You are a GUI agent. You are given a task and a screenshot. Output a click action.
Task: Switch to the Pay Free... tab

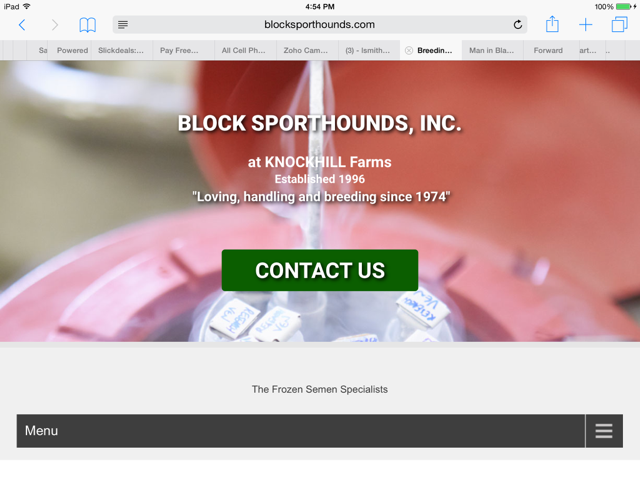179,51
